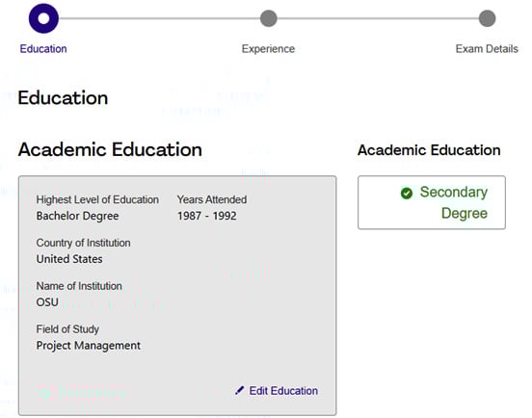Click the OSU institution name
The height and width of the screenshot is (418, 532).
47,302
